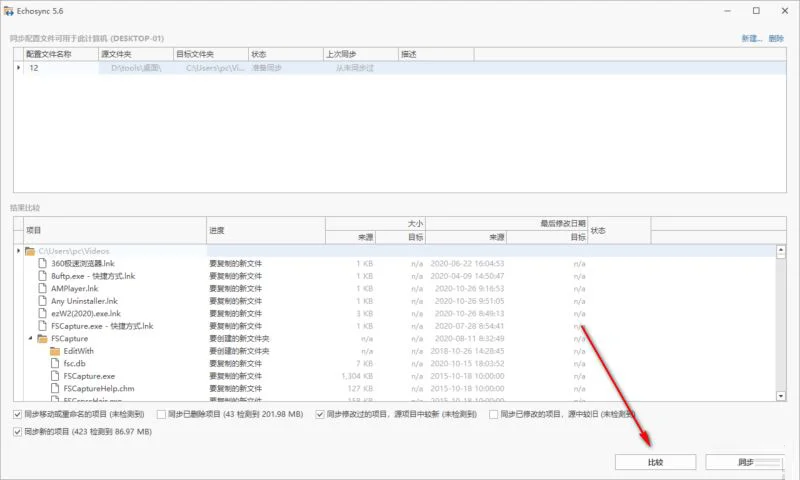The height and width of the screenshot is (480, 800).
Task: Select the Any Uninstaller.lnk file name
Action: coord(84,301)
